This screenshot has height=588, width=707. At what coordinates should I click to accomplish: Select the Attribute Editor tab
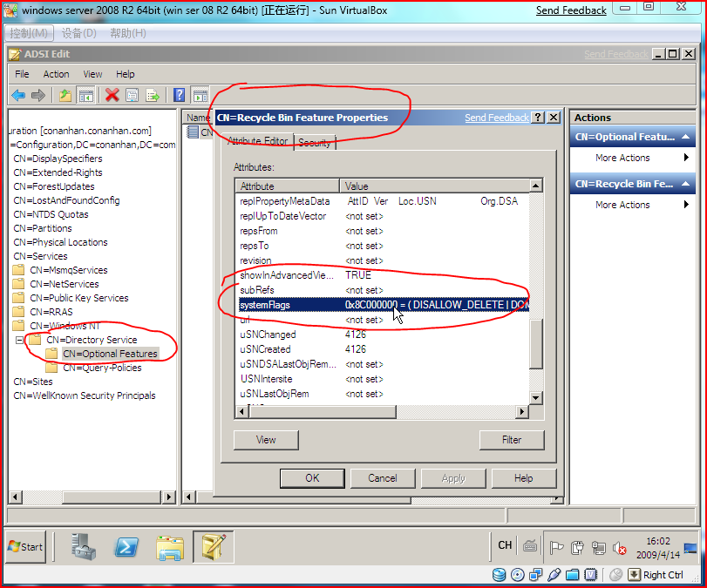tap(257, 141)
